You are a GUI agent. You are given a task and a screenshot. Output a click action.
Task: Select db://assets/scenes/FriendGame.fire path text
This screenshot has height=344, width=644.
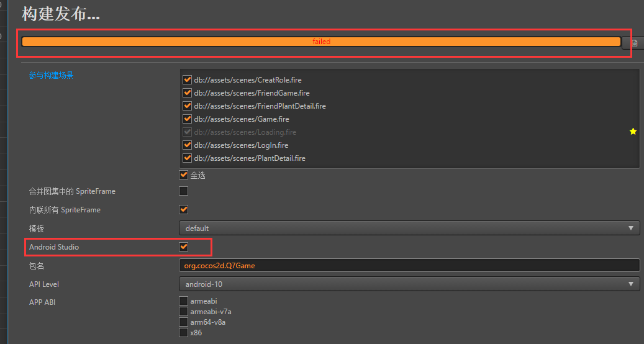point(252,93)
